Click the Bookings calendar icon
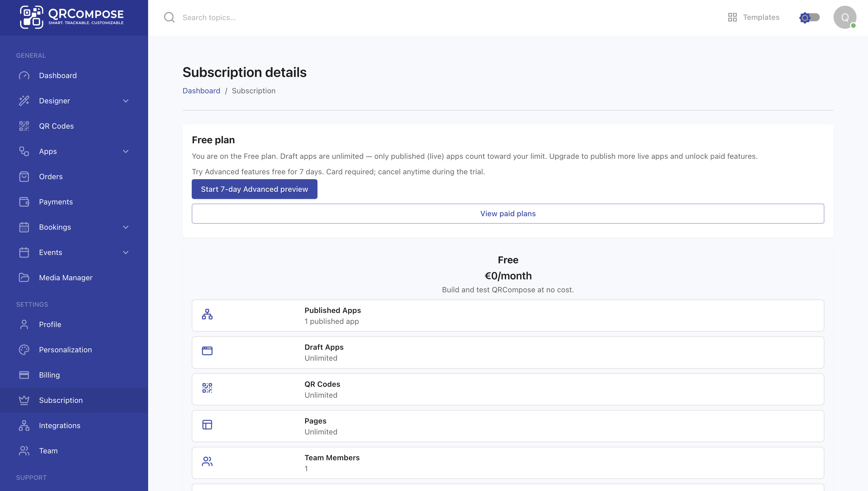Viewport: 868px width, 491px height. [24, 227]
